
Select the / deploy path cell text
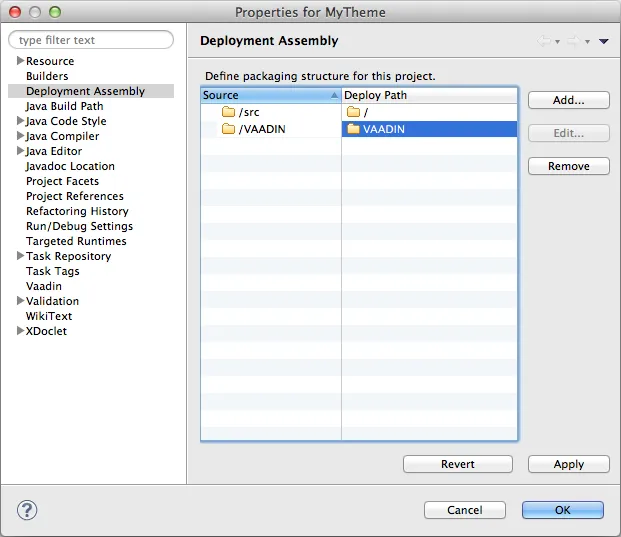pos(366,112)
